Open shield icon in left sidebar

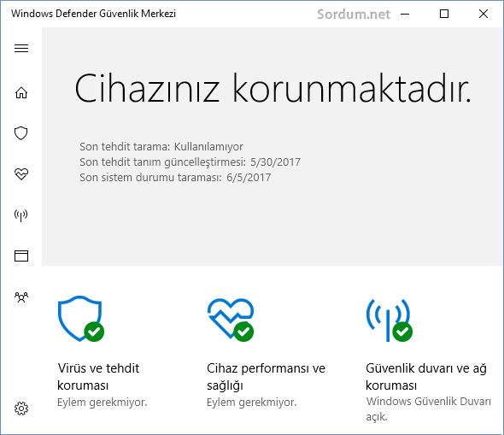click(x=21, y=133)
